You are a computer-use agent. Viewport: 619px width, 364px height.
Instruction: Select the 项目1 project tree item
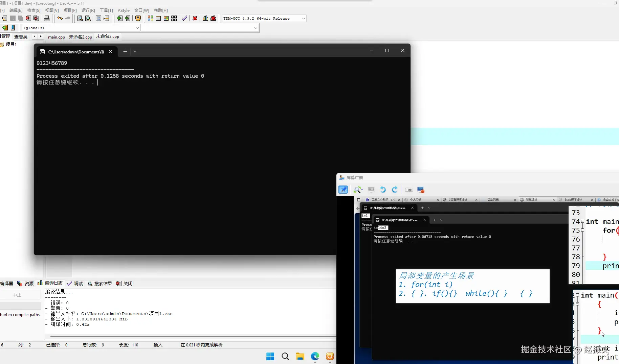[x=9, y=44]
